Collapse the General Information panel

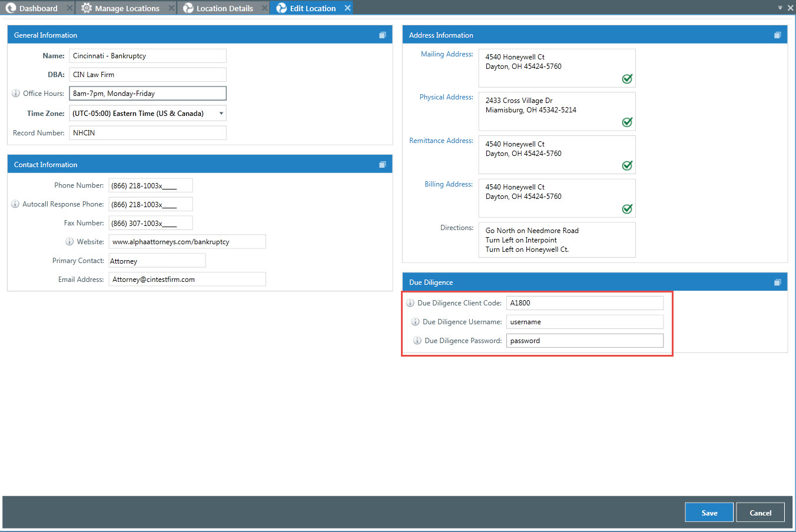383,35
